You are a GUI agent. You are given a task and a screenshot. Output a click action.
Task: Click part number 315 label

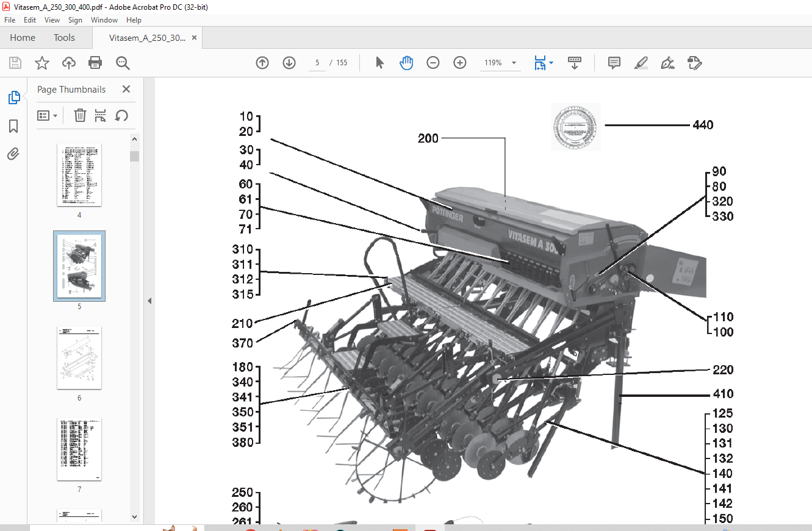point(242,294)
